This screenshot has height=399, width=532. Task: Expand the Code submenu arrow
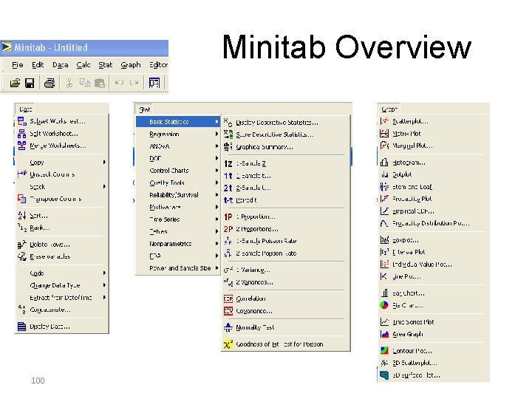104,273
